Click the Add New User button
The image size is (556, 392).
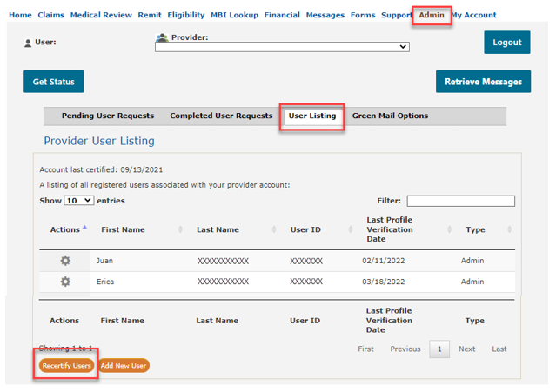(x=124, y=366)
